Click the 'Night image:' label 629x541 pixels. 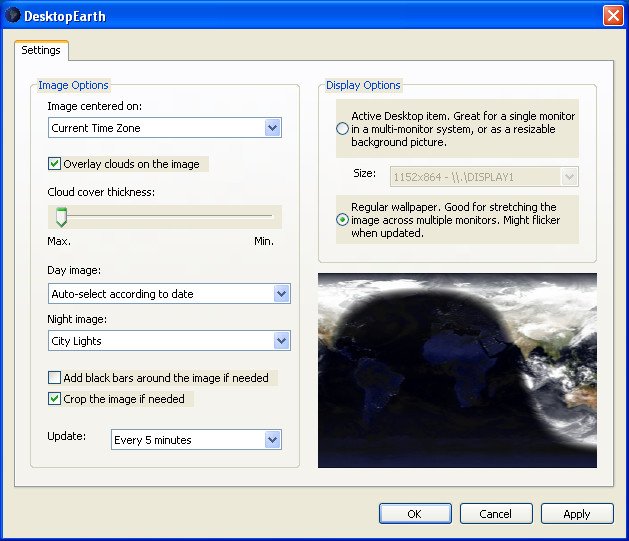77,319
